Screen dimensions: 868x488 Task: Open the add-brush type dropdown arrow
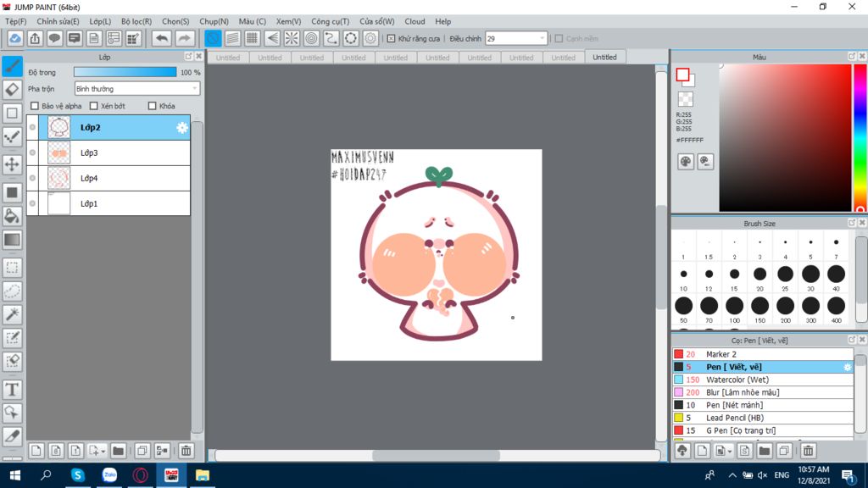pyautogui.click(x=730, y=452)
